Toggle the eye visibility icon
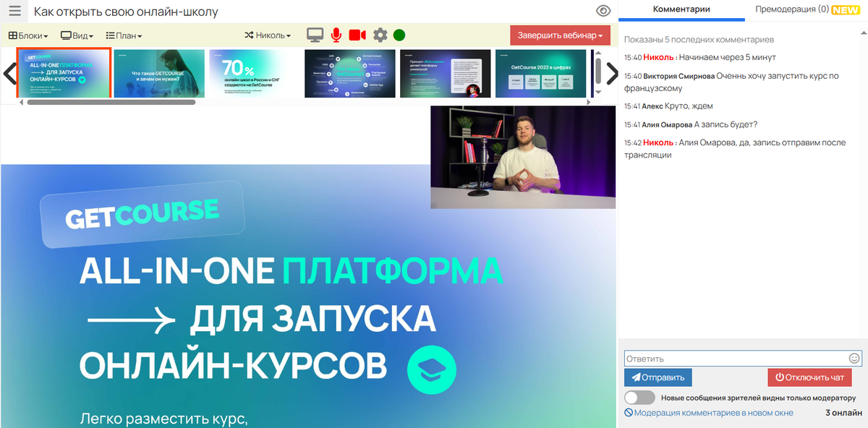This screenshot has height=428, width=868. tap(603, 11)
